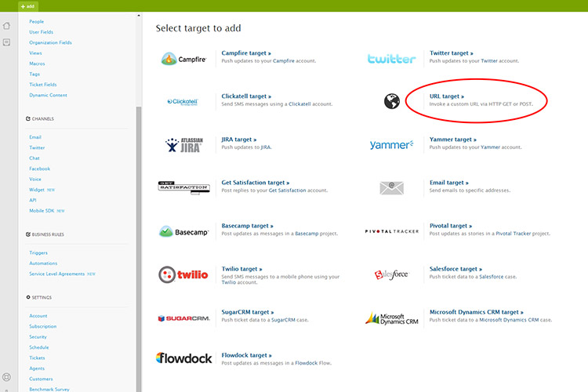Click the Salesforce logo icon
This screenshot has width=588, height=392.
(391, 274)
